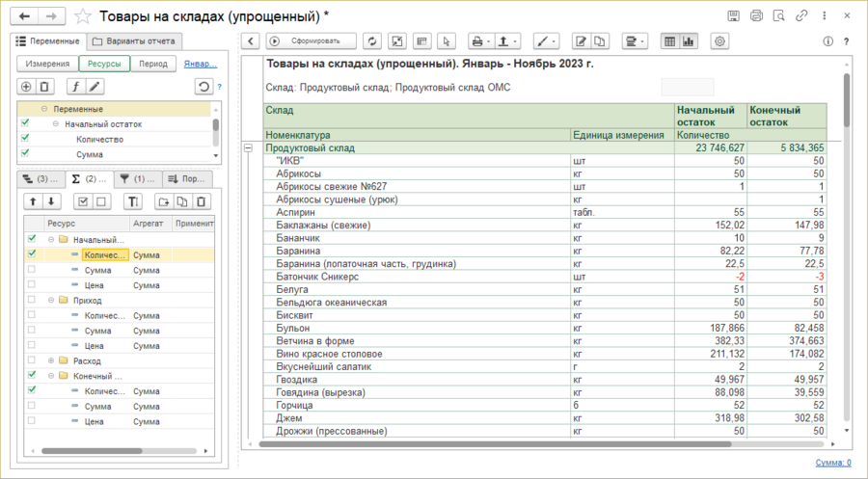Add a variable with the plus-circle icon
The image size is (868, 479).
pos(26,87)
